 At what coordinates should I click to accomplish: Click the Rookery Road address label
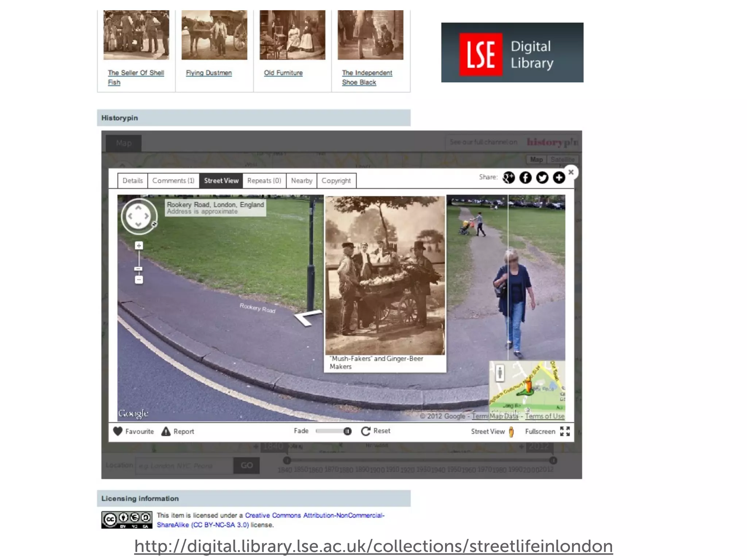click(215, 208)
